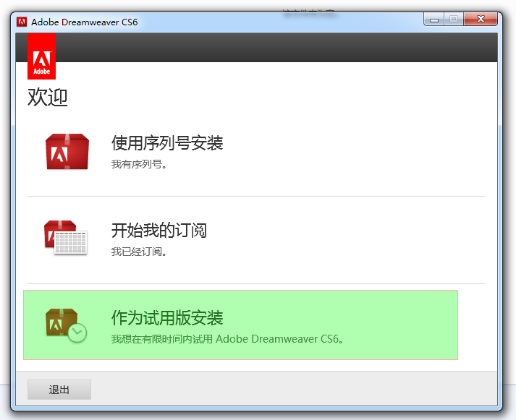The height and width of the screenshot is (420, 516).
Task: Select 开始我的订阅 option
Action: tap(159, 230)
